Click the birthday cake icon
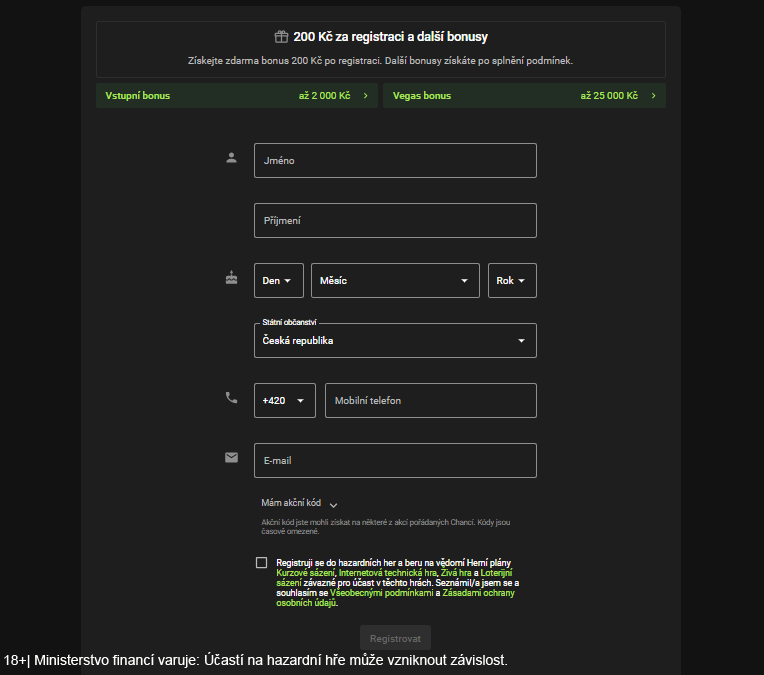Viewport: 764px width, 675px height. coord(232,278)
